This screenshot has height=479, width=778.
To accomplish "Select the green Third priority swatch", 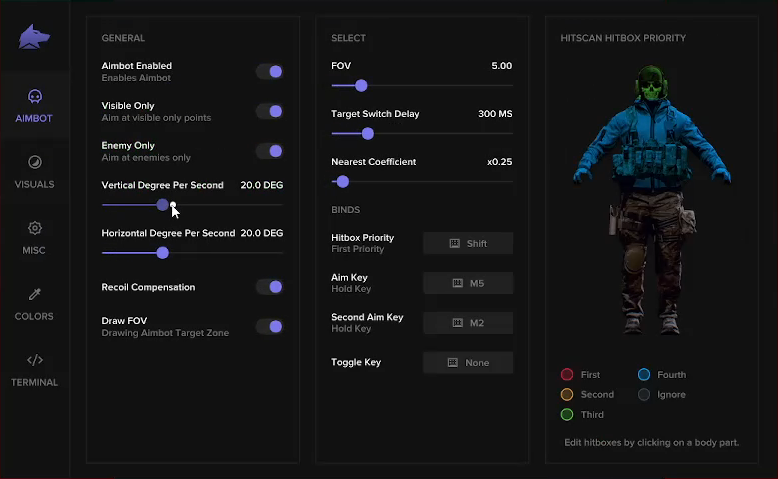I will 567,414.
